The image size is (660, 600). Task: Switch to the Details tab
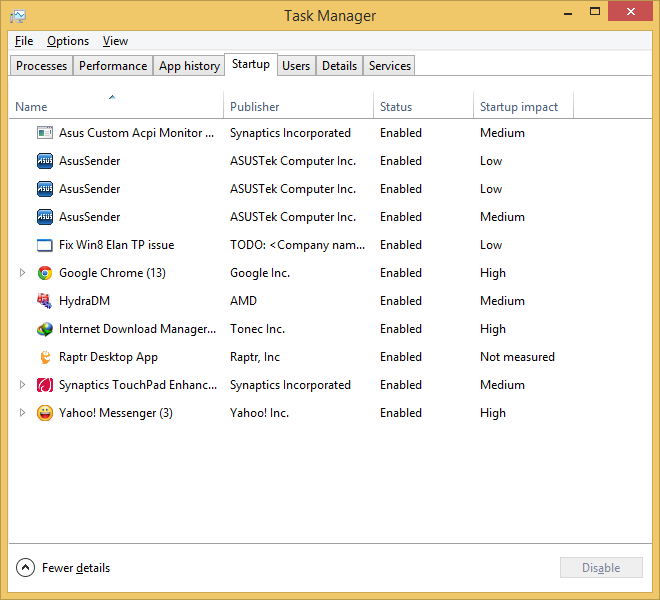(339, 66)
